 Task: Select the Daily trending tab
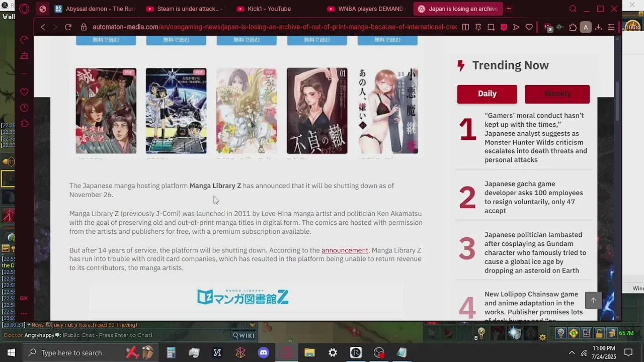pos(487,94)
